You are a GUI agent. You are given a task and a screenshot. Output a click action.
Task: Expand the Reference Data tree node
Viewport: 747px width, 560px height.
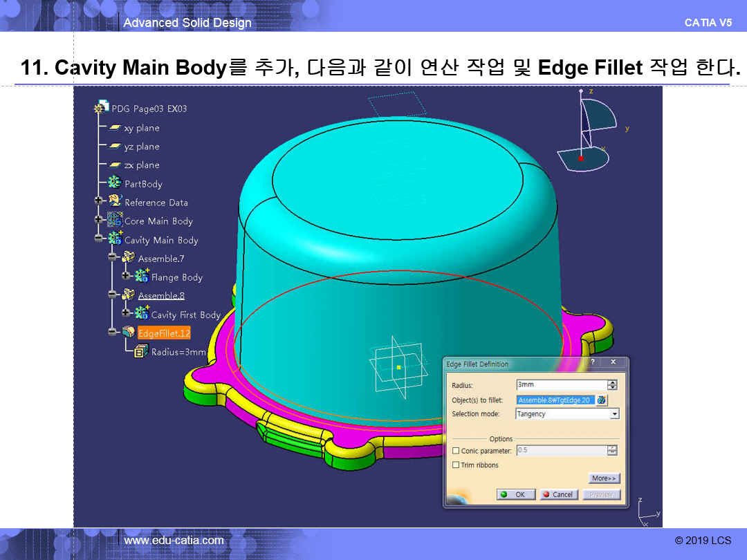click(98, 202)
